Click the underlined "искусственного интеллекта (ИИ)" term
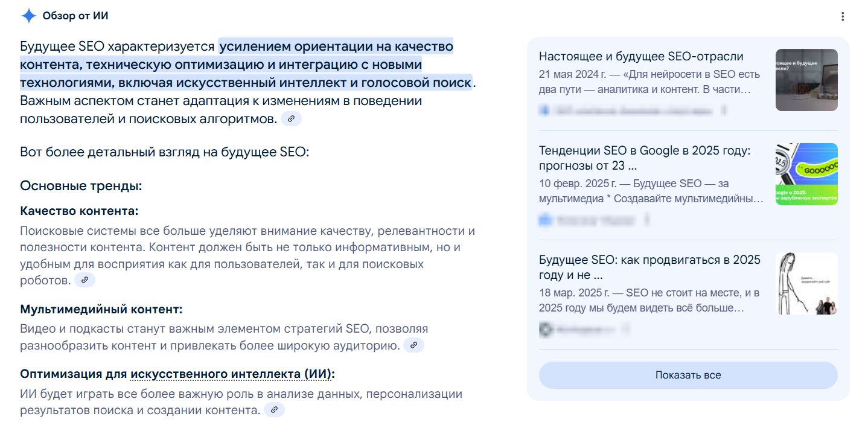This screenshot has width=868, height=422. (x=231, y=374)
